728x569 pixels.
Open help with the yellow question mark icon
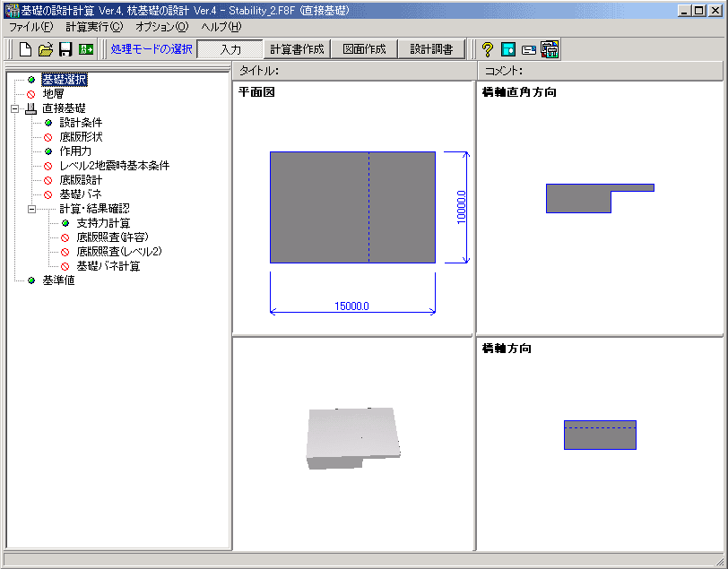coord(488,49)
